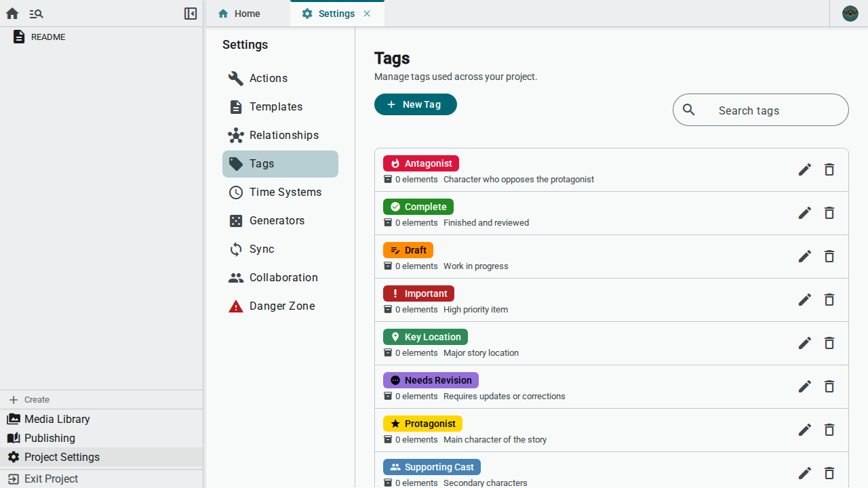The image size is (868, 488).
Task: Edit the Key Location tag
Action: tap(805, 343)
